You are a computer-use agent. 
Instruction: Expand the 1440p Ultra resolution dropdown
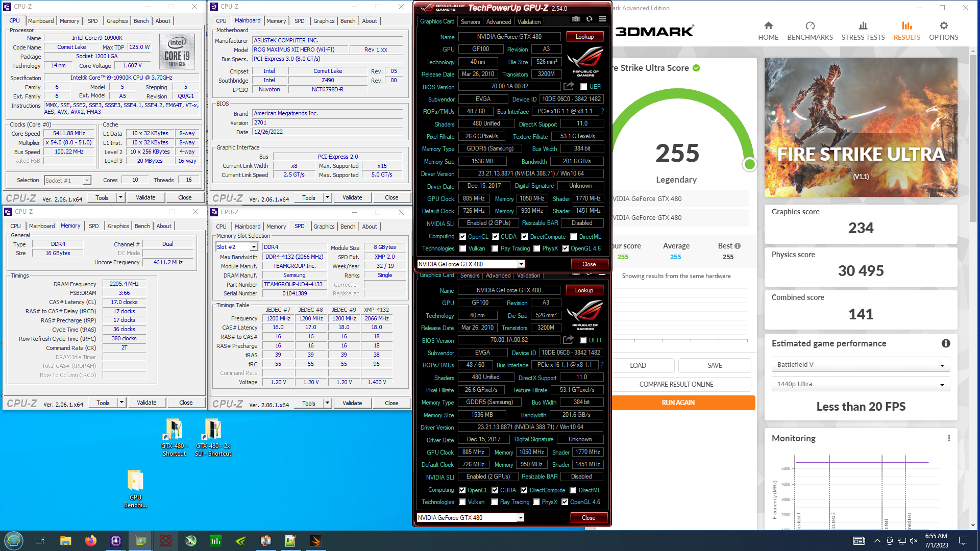pos(861,384)
